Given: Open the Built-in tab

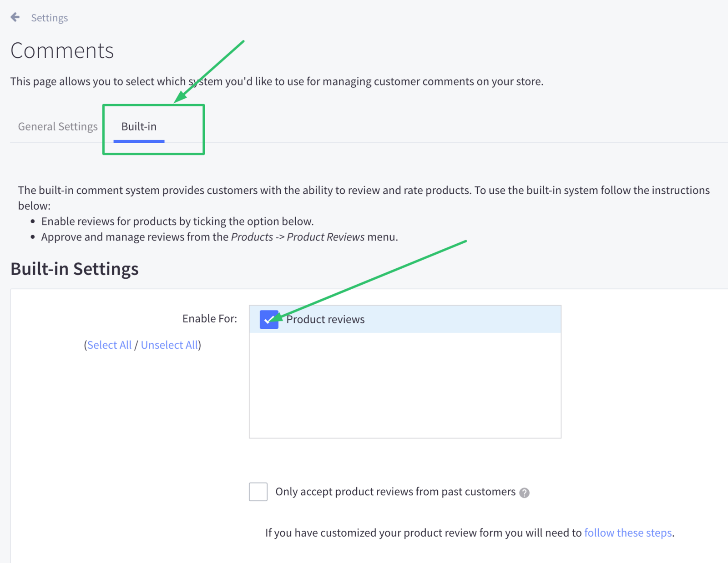Looking at the screenshot, I should pos(138,126).
